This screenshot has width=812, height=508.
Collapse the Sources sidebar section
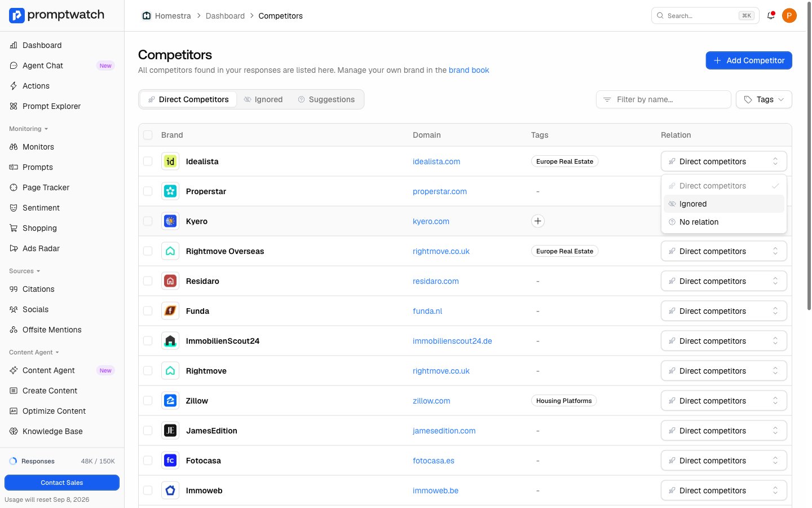coord(24,271)
